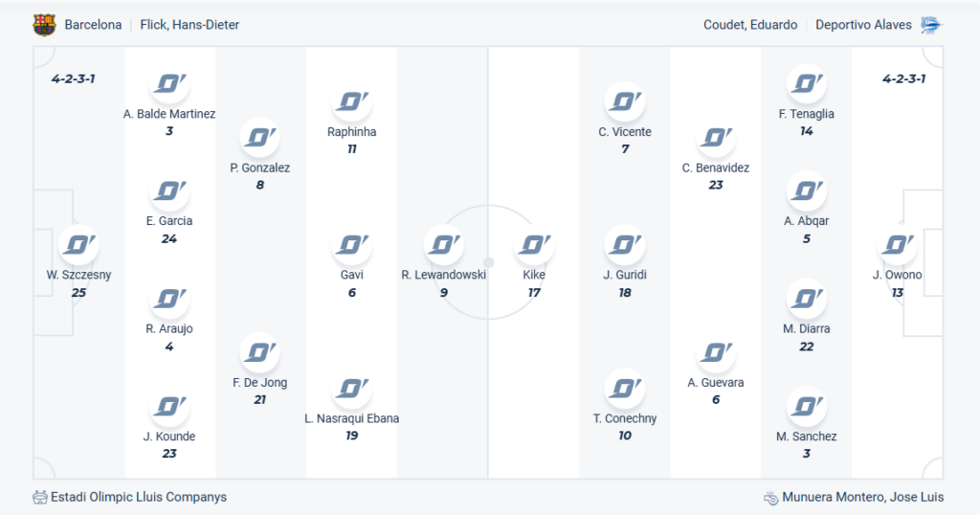Click Raphinha's player avatar
Image resolution: width=980 pixels, height=515 pixels.
352,101
